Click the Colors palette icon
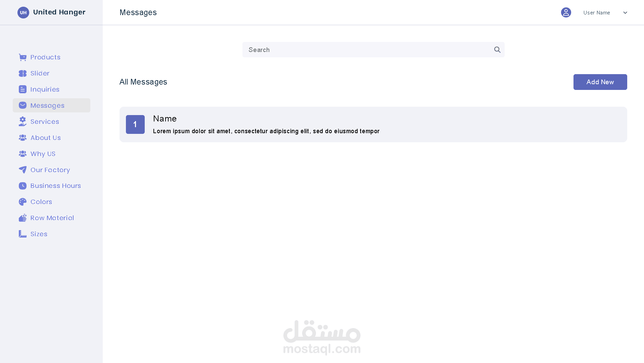The width and height of the screenshot is (644, 363). pyautogui.click(x=22, y=202)
